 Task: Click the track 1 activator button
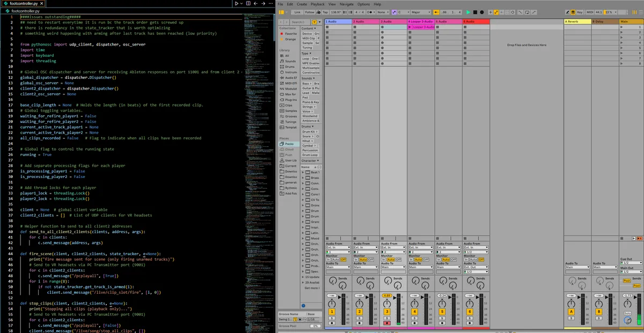pyautogui.click(x=332, y=312)
